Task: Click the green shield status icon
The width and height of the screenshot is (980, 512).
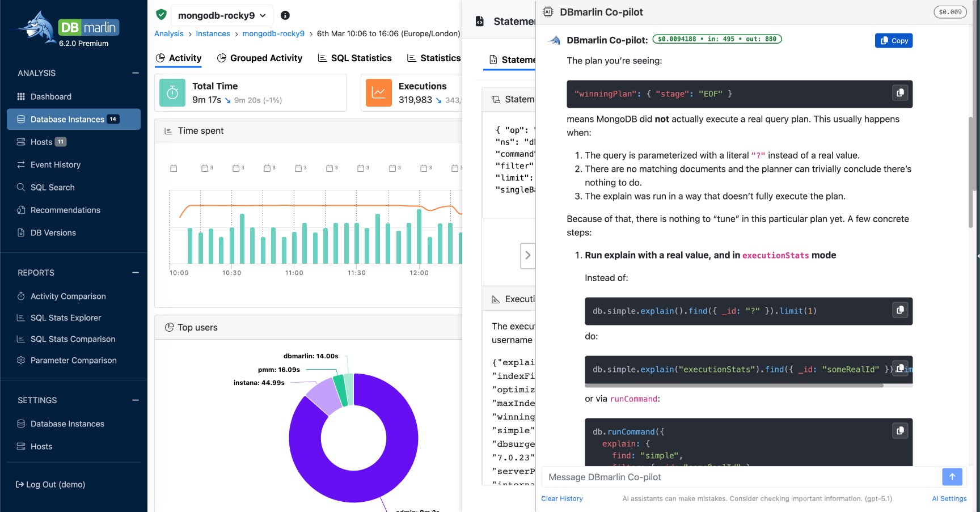Action: coord(161,15)
